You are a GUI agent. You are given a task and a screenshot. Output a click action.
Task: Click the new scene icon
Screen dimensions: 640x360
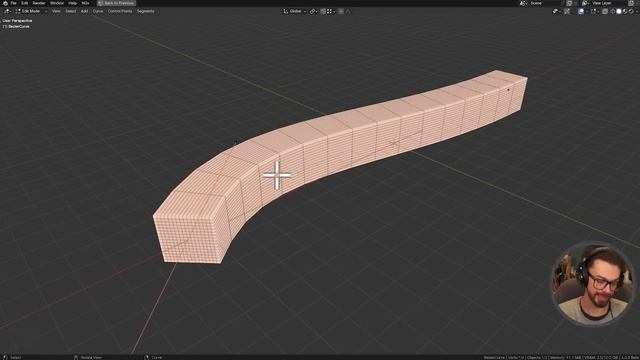tap(569, 3)
